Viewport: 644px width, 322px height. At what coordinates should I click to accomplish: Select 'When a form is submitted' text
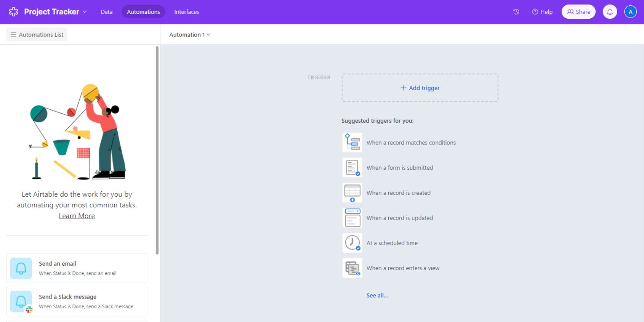click(x=400, y=168)
